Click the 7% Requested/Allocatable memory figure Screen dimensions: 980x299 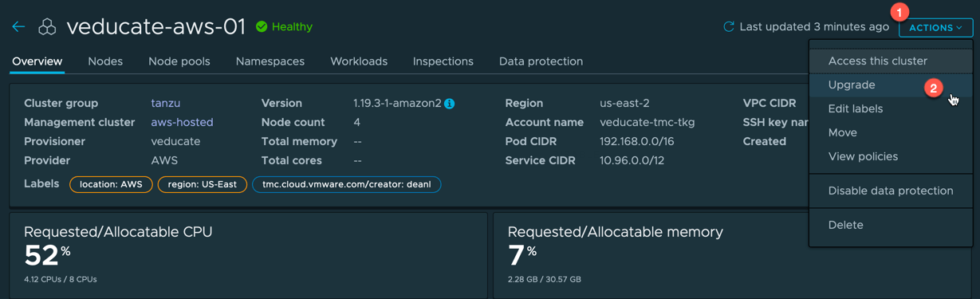tap(521, 256)
